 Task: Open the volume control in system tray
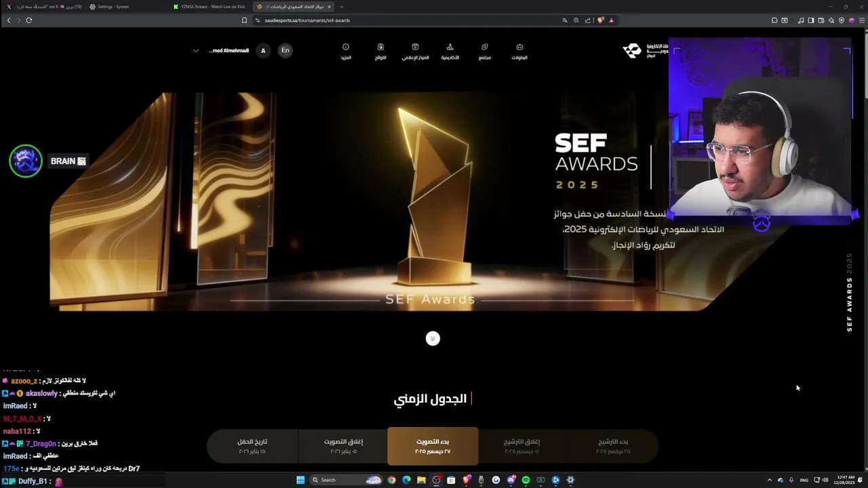[x=825, y=480]
